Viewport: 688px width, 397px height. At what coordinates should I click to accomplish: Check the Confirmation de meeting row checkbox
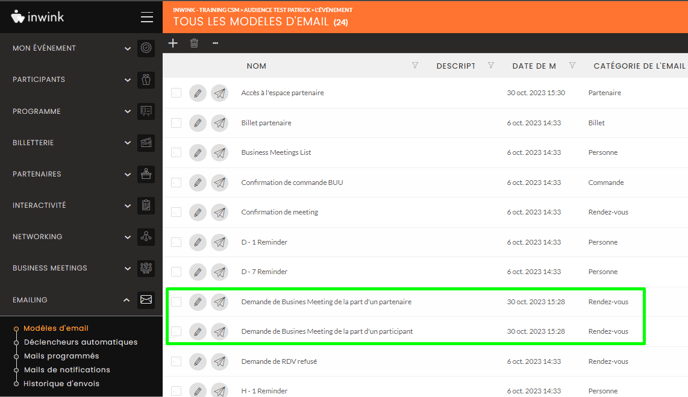coord(176,212)
